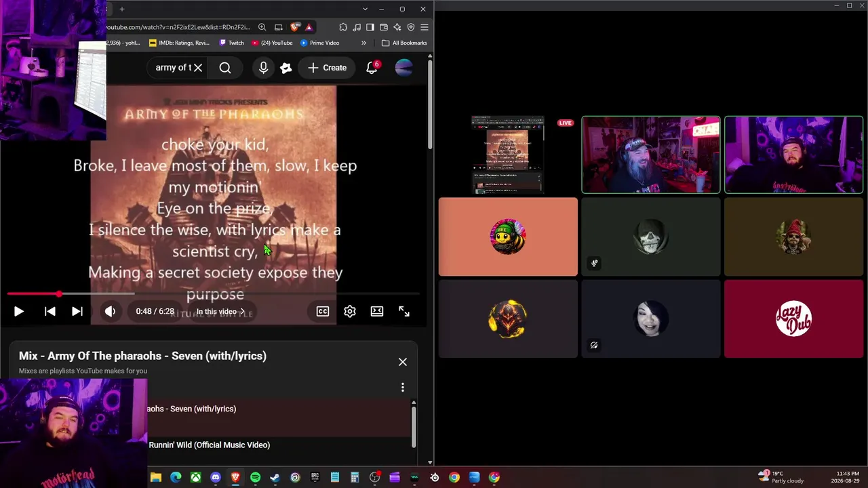Mute the YouTube player volume
Image resolution: width=868 pixels, height=488 pixels.
110,311
